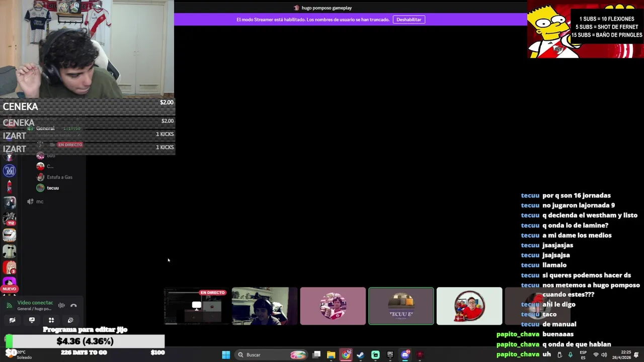Select the TECUU participant tile
This screenshot has height=362, width=644.
pos(401,306)
